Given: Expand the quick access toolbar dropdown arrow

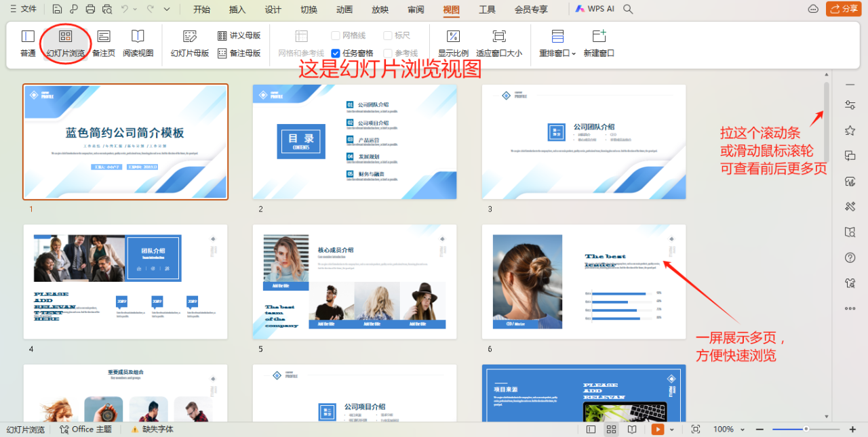Looking at the screenshot, I should pyautogui.click(x=167, y=9).
